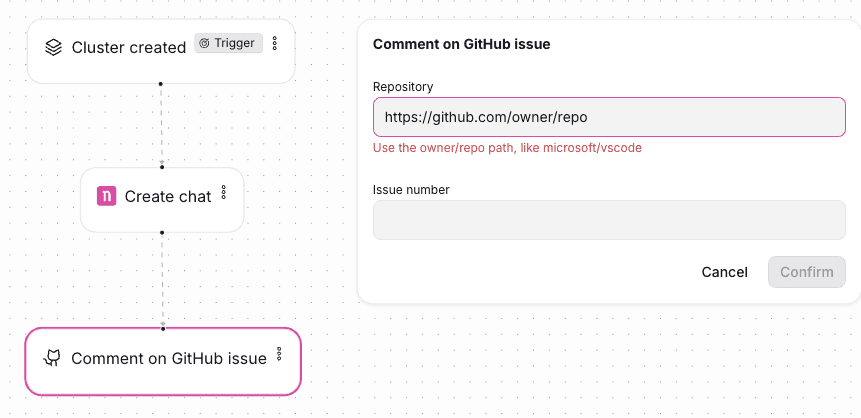Click the input handle dot above Create chat

tap(162, 167)
